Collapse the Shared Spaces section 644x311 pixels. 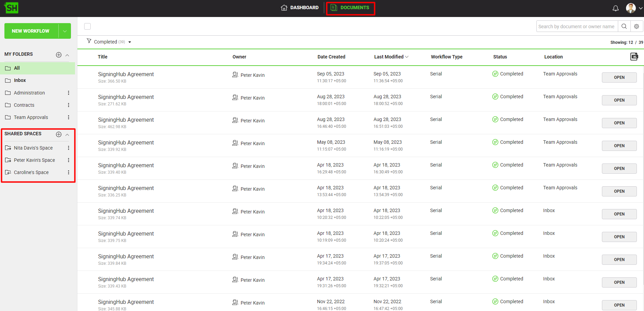67,135
